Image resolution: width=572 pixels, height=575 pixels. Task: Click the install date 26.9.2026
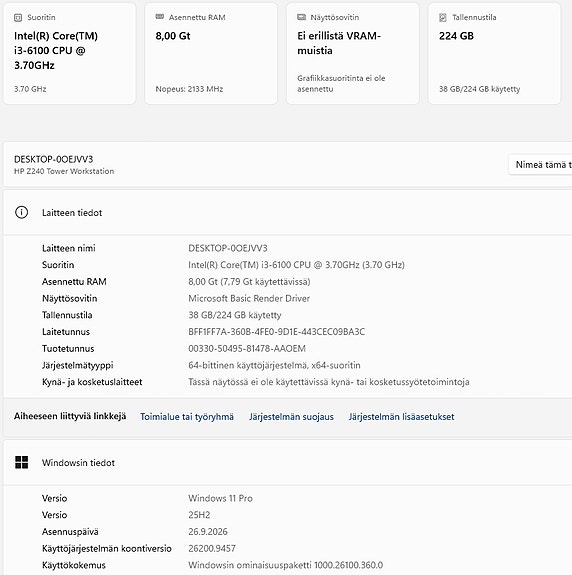208,532
